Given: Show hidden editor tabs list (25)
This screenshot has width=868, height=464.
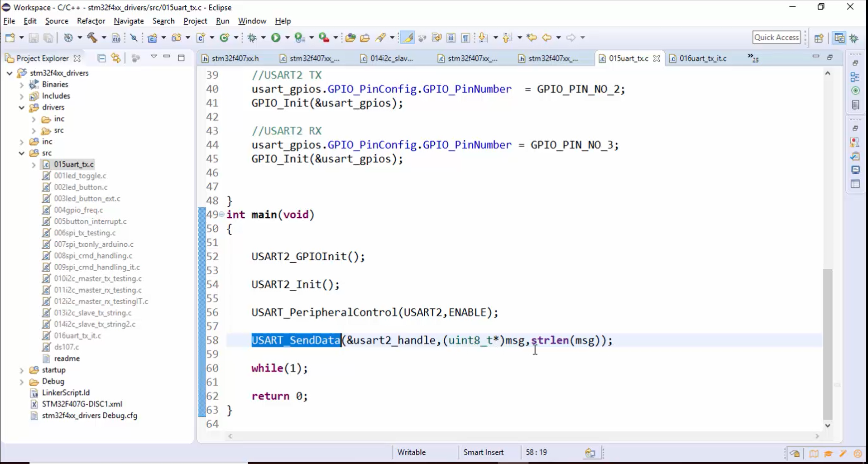Looking at the screenshot, I should coord(753,58).
